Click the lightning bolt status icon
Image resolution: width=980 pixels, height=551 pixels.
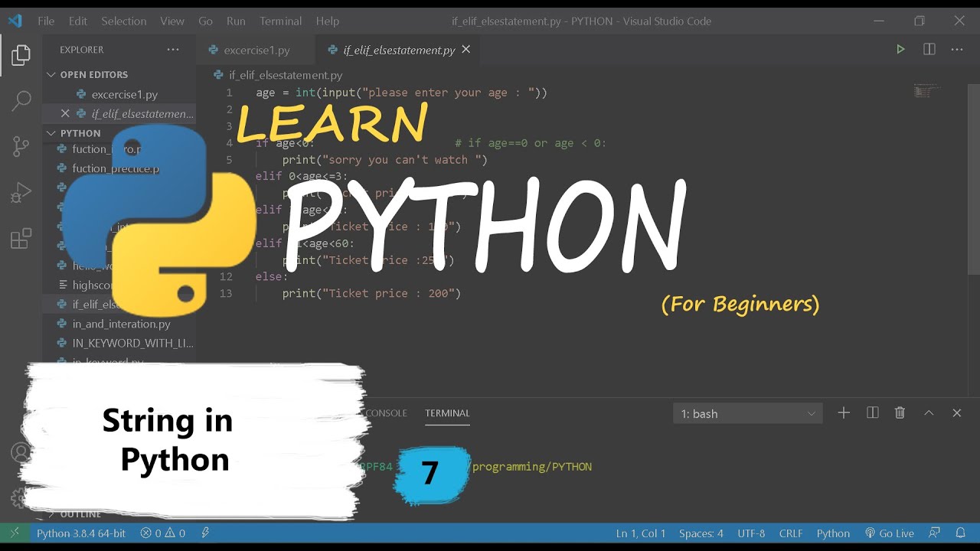click(x=205, y=533)
